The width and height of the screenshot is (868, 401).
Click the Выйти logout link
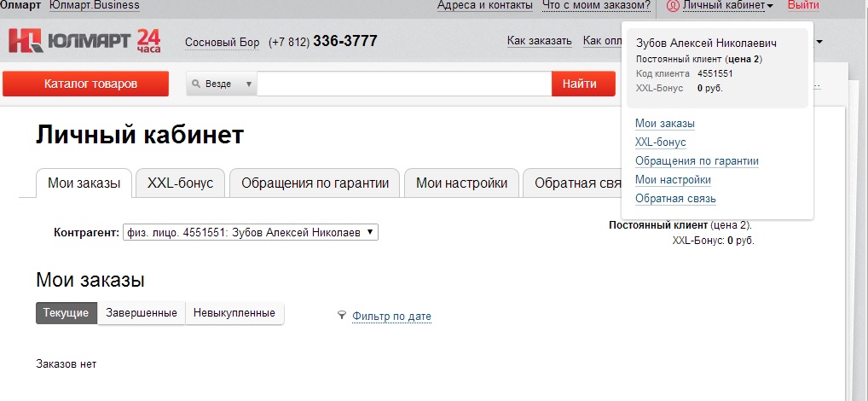(803, 5)
